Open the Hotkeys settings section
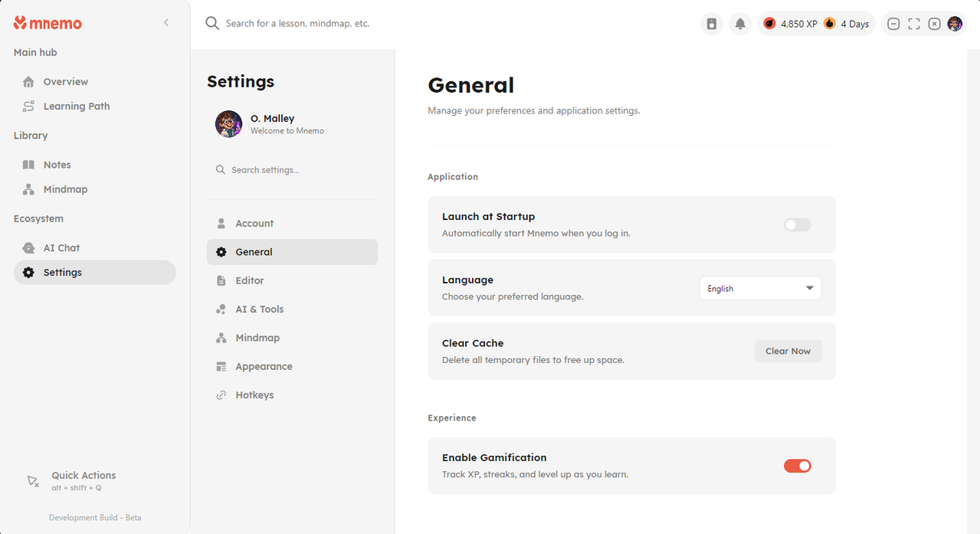Screen dimensions: 980x534 (x=254, y=395)
